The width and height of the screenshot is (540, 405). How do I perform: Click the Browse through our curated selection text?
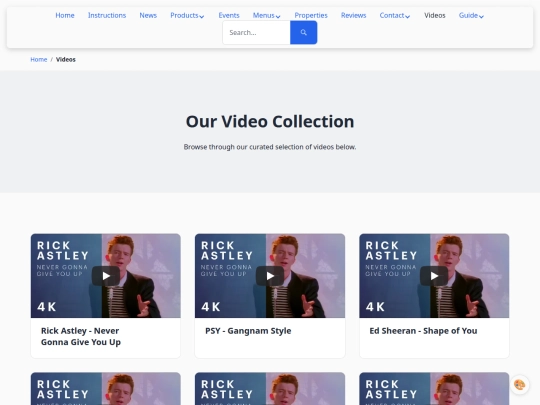point(270,147)
